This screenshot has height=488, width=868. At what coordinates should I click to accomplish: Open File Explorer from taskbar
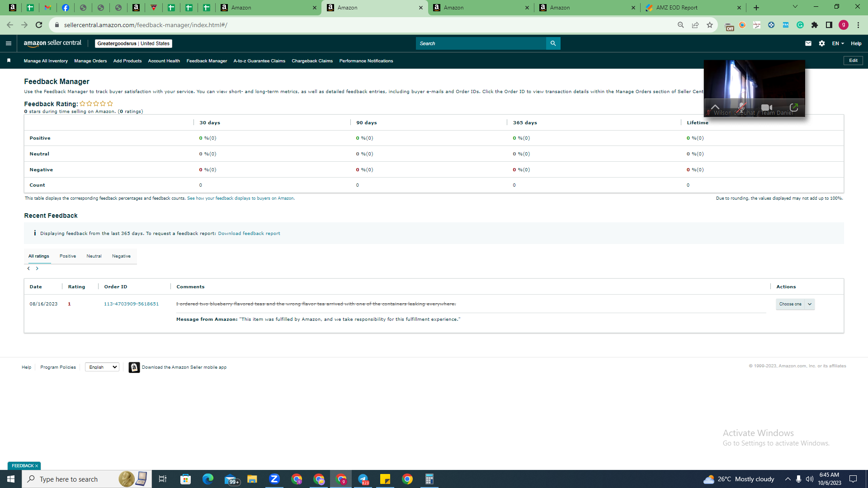point(252,479)
